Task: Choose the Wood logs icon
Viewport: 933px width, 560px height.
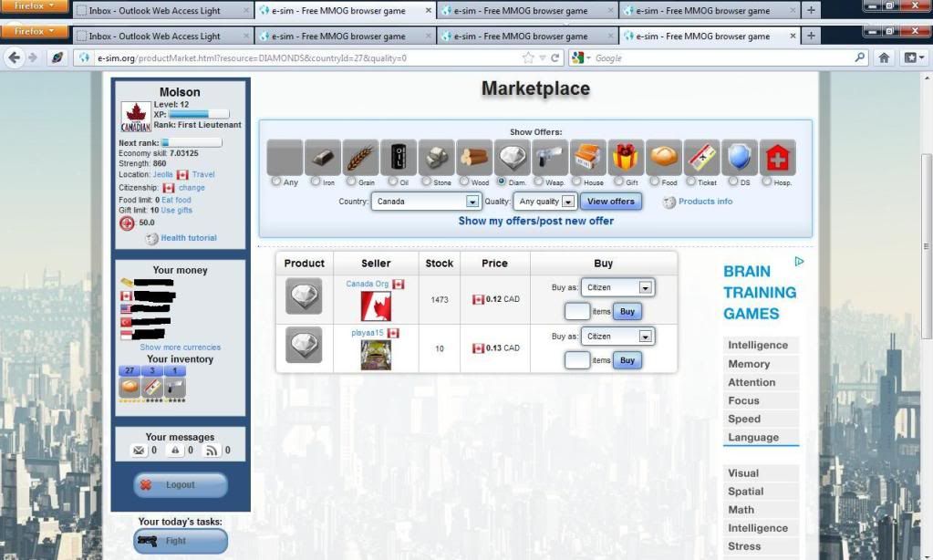Action: [474, 158]
